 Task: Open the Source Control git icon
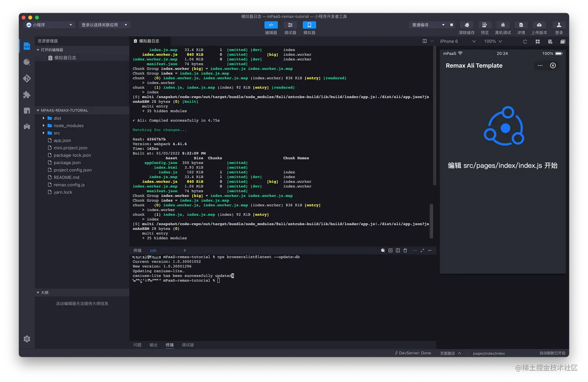pyautogui.click(x=27, y=79)
